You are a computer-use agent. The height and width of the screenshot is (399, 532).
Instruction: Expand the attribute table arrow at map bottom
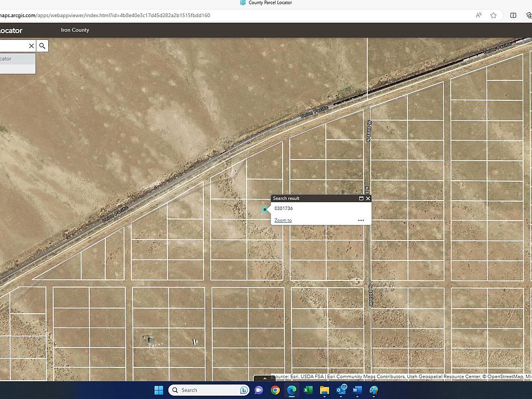pos(265,378)
